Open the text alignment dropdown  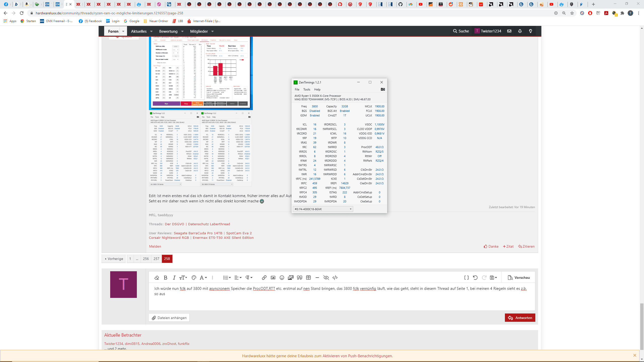[238, 278]
